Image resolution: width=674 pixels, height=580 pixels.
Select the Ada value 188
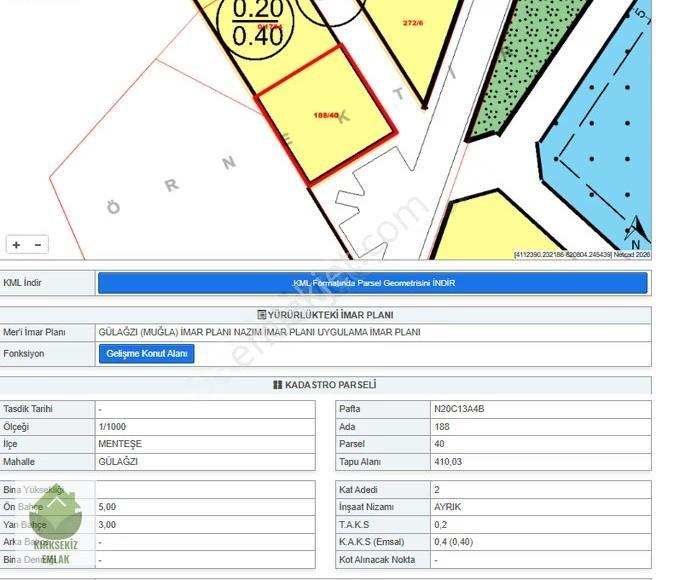442,427
